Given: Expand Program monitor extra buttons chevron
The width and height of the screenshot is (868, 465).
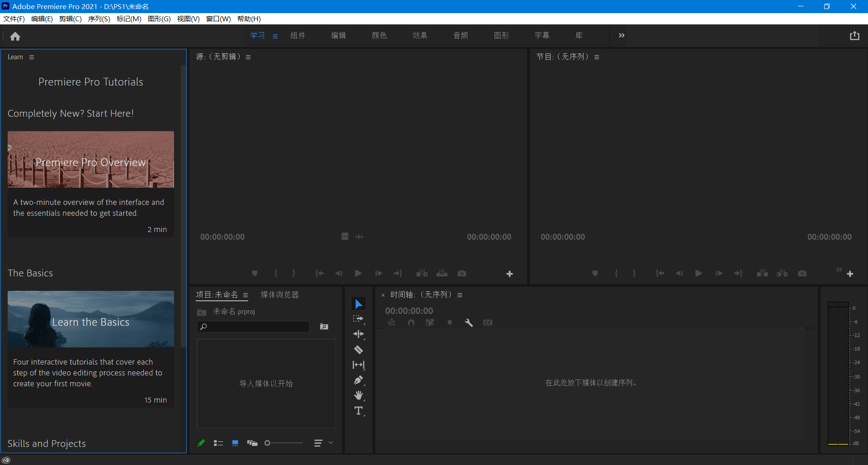Looking at the screenshot, I should point(839,270).
